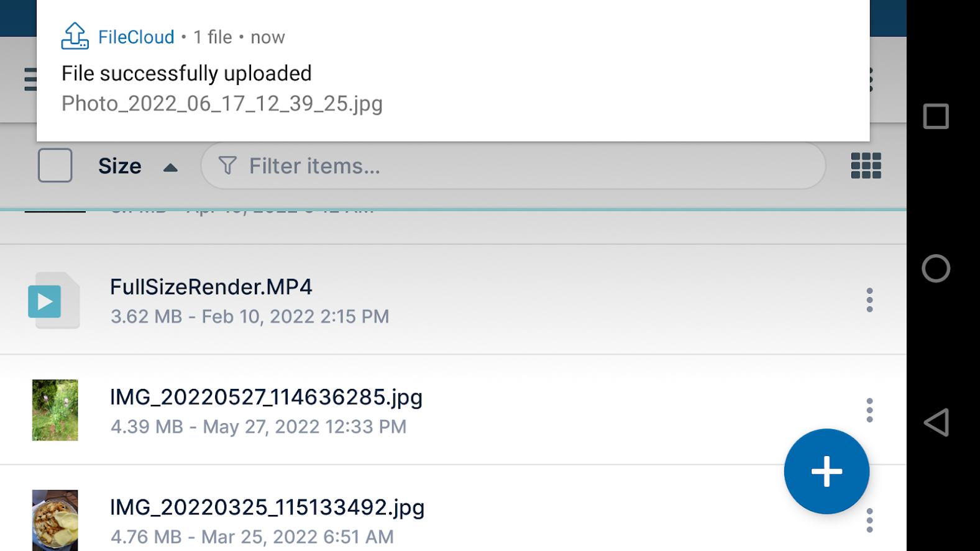Create new item with the plus button
This screenshot has height=551, width=980.
coord(826,471)
